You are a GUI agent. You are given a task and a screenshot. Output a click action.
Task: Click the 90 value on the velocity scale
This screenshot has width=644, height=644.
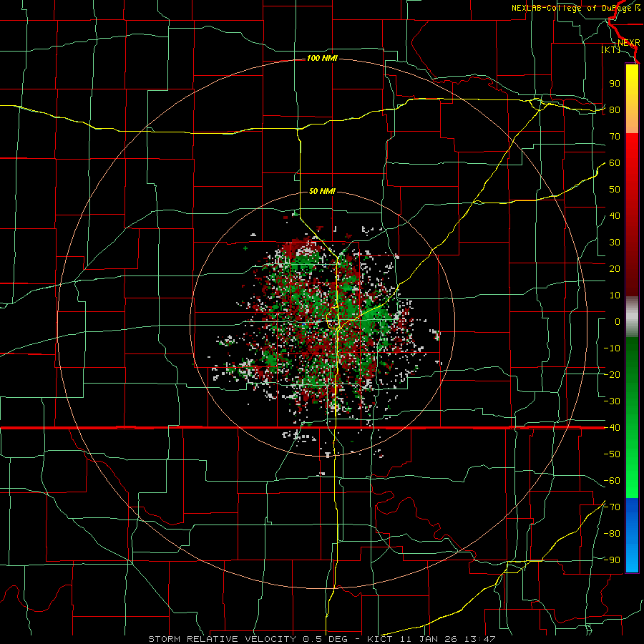(615, 84)
